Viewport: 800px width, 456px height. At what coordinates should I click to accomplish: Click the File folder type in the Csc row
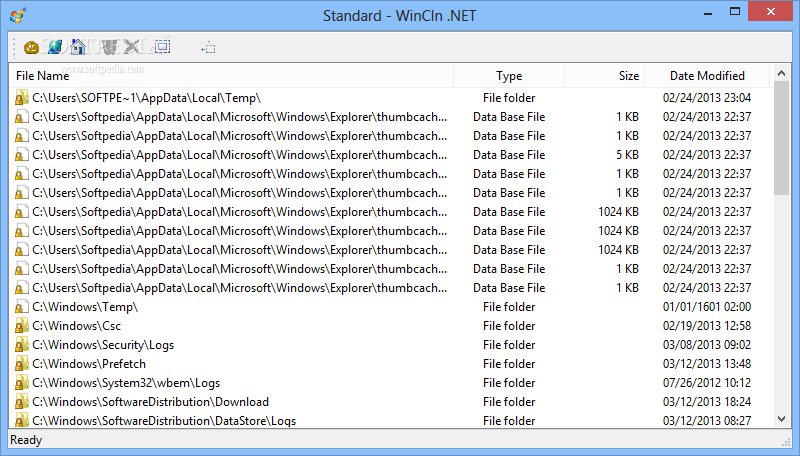[x=509, y=325]
